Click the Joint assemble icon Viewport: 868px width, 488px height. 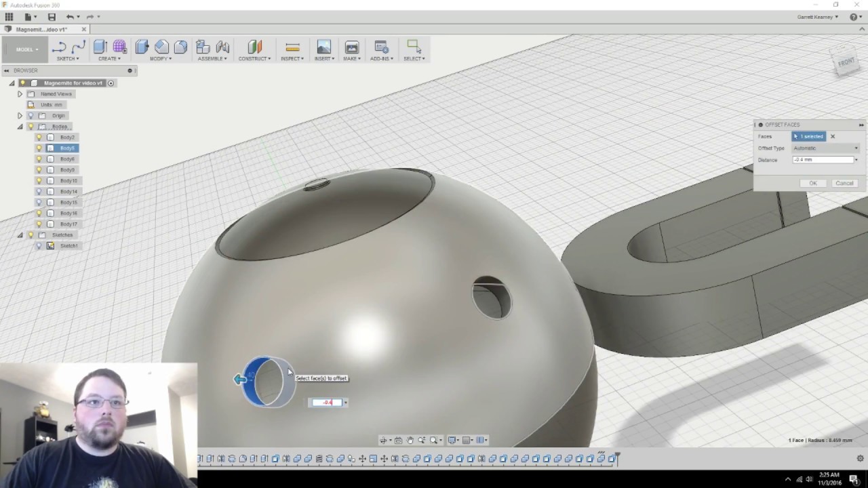pos(222,47)
